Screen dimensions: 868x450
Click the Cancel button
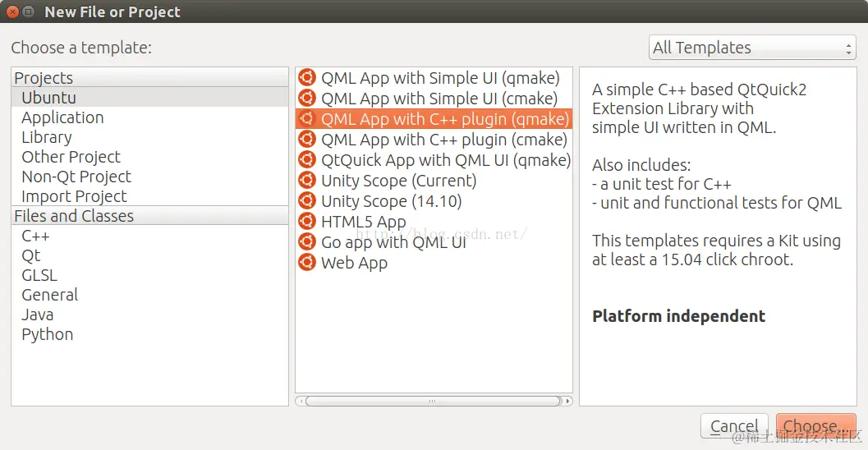(x=734, y=425)
